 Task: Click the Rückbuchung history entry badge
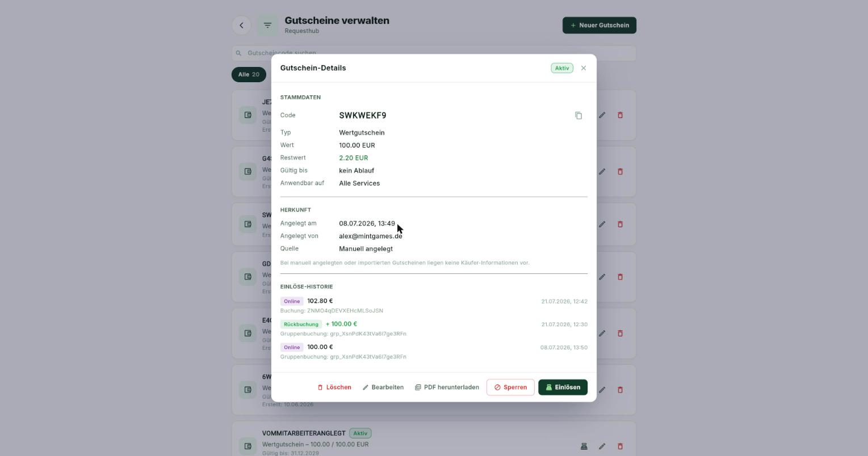click(301, 324)
